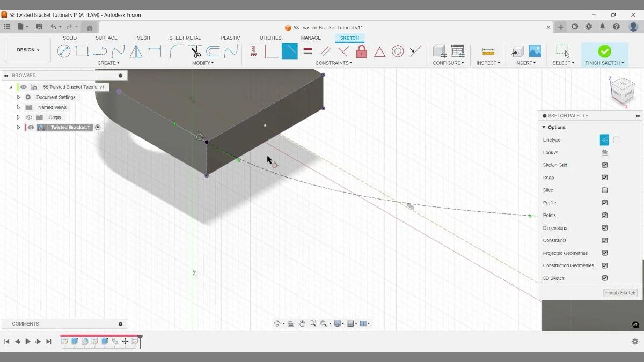Open the CONSTRAINTS dropdown menu
Screen dimensions: 644x362
[x=333, y=63]
